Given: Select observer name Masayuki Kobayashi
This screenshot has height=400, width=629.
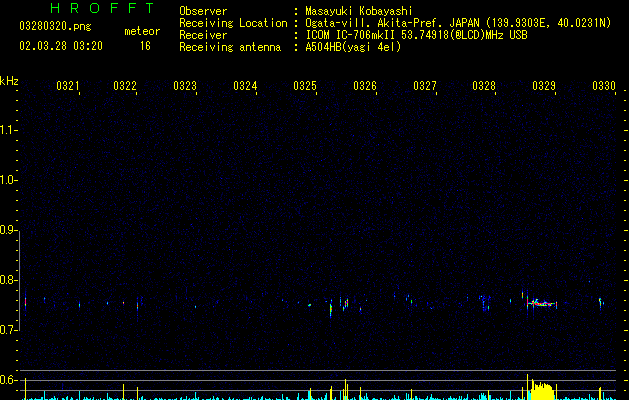Looking at the screenshot, I should point(359,11).
